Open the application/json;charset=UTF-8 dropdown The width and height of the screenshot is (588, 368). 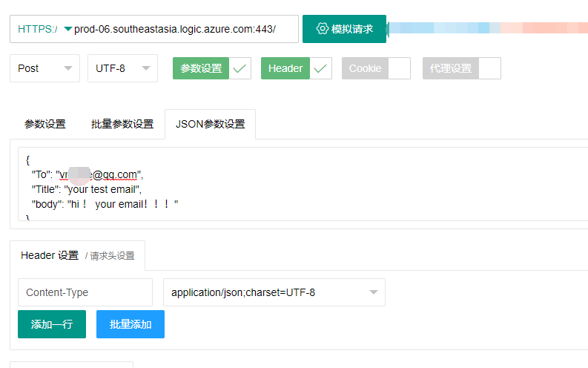click(x=274, y=292)
